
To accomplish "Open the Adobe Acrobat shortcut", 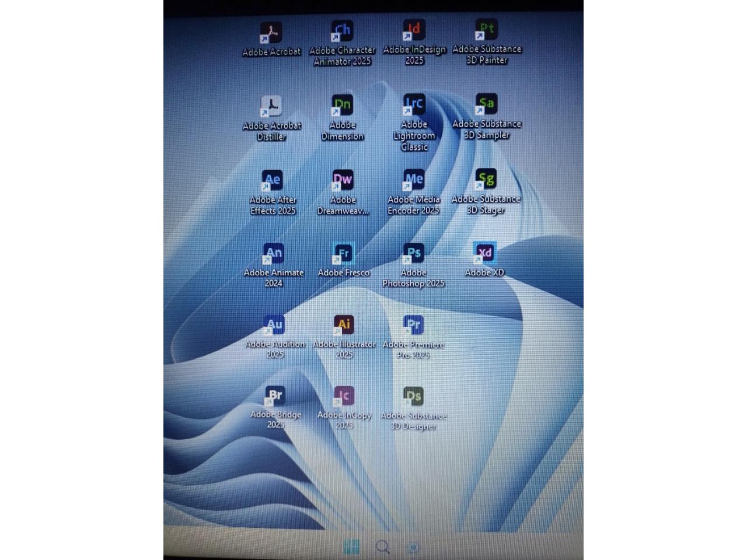I will tap(271, 33).
